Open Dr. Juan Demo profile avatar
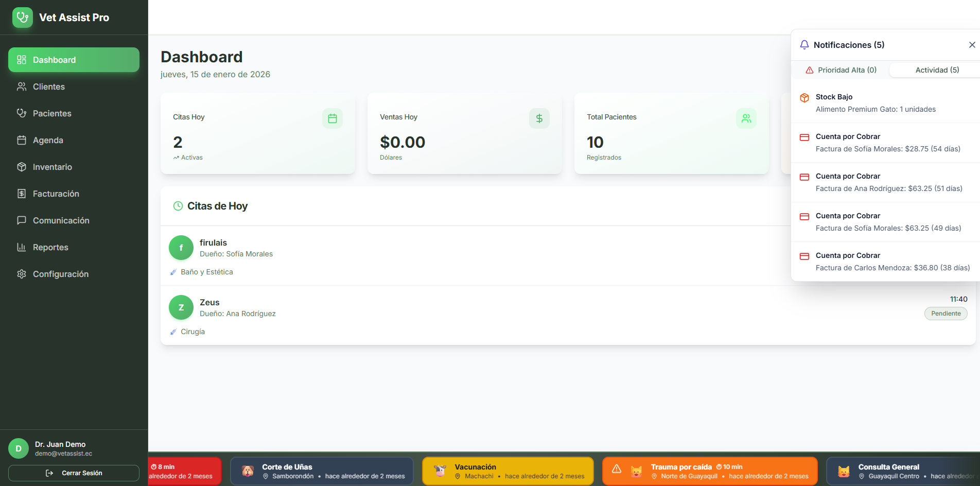 (19, 448)
